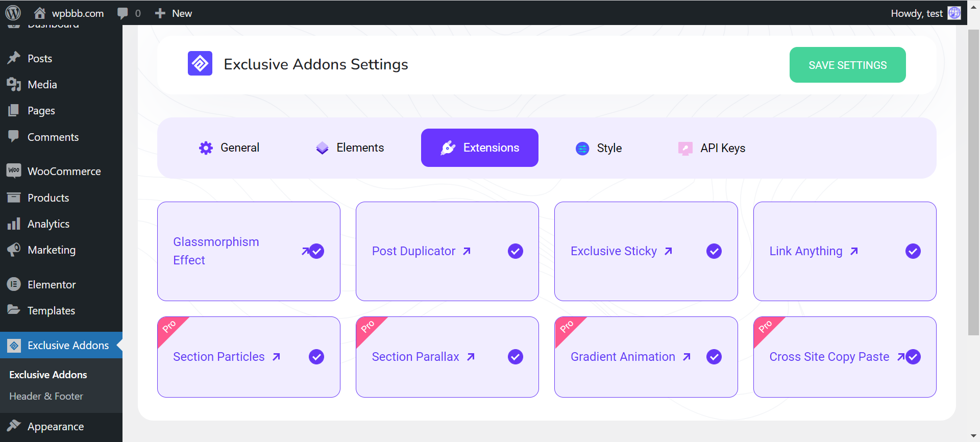The width and height of the screenshot is (980, 442).
Task: Click the page vertical scrollbar thumb
Action: (x=973, y=182)
